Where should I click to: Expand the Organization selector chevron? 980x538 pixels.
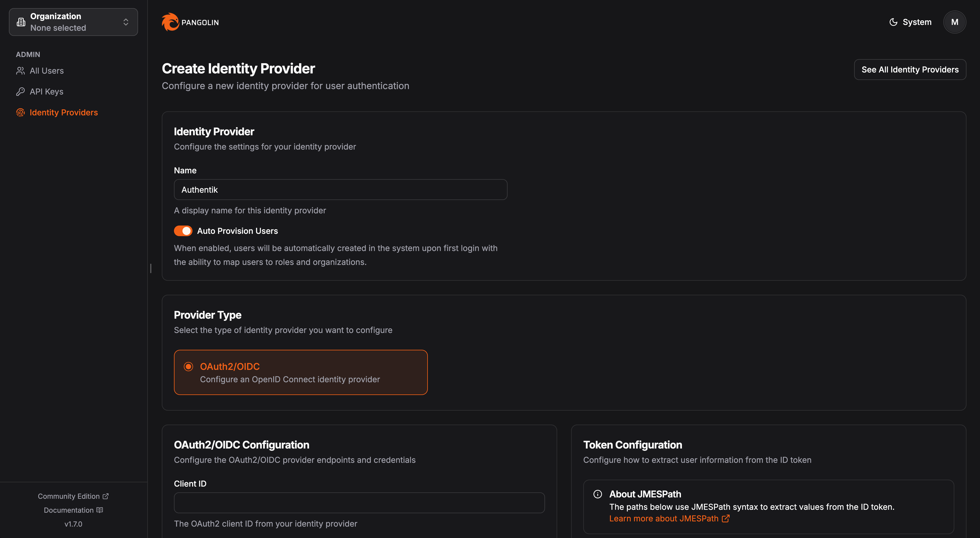point(126,22)
